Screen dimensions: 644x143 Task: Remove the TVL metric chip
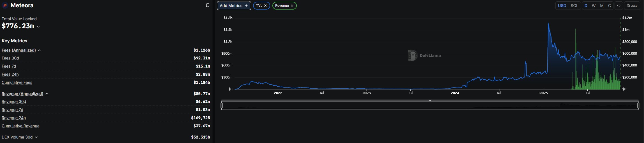[265, 6]
